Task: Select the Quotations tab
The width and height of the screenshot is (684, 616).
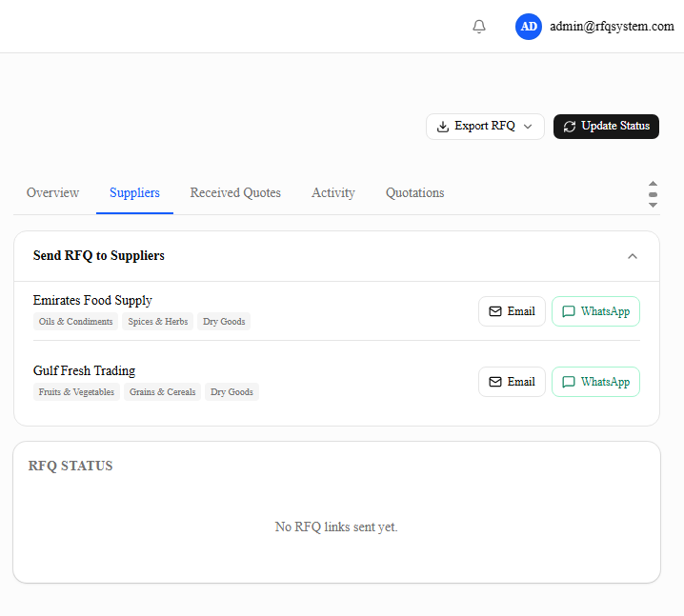Action: click(x=414, y=192)
